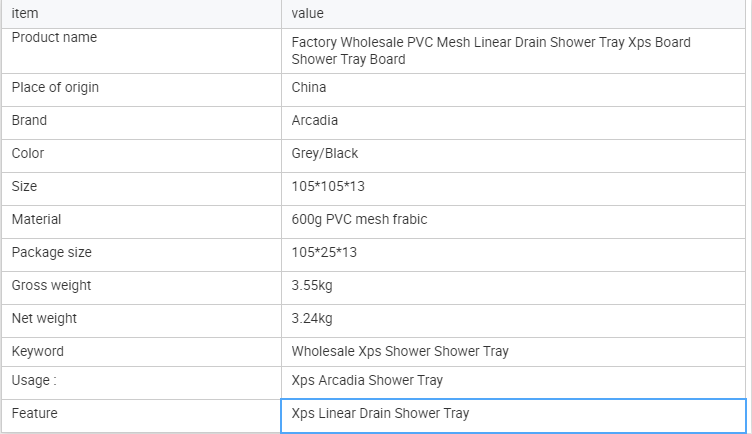Screen dimensions: 752x434
Task: Click the 'value' column header
Action: (x=308, y=13)
